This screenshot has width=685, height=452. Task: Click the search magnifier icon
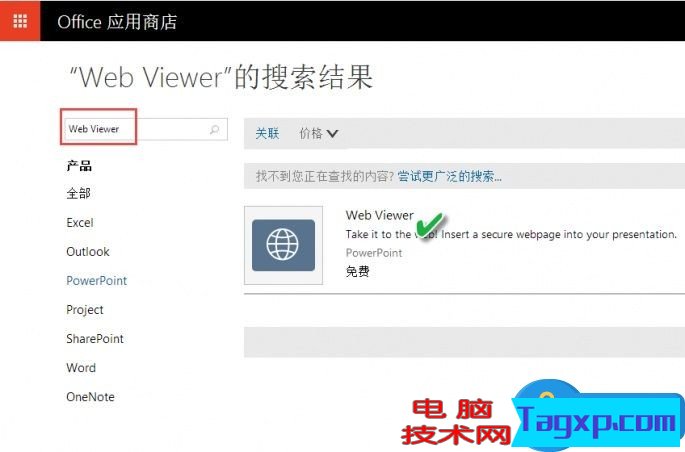pos(214,129)
